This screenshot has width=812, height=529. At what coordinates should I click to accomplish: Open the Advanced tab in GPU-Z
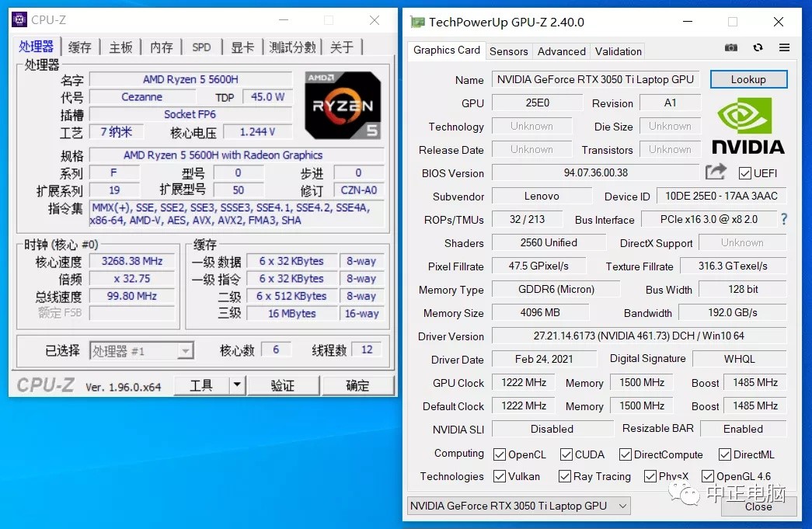(x=561, y=51)
